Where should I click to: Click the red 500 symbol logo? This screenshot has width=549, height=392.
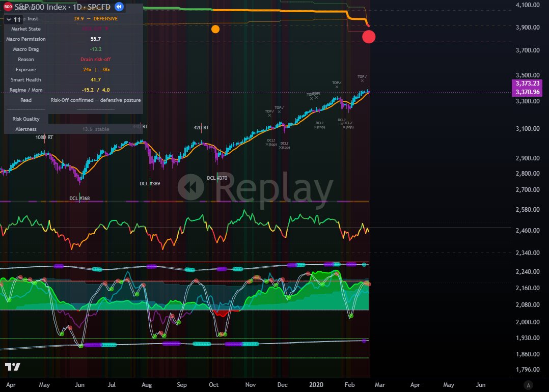pyautogui.click(x=8, y=7)
